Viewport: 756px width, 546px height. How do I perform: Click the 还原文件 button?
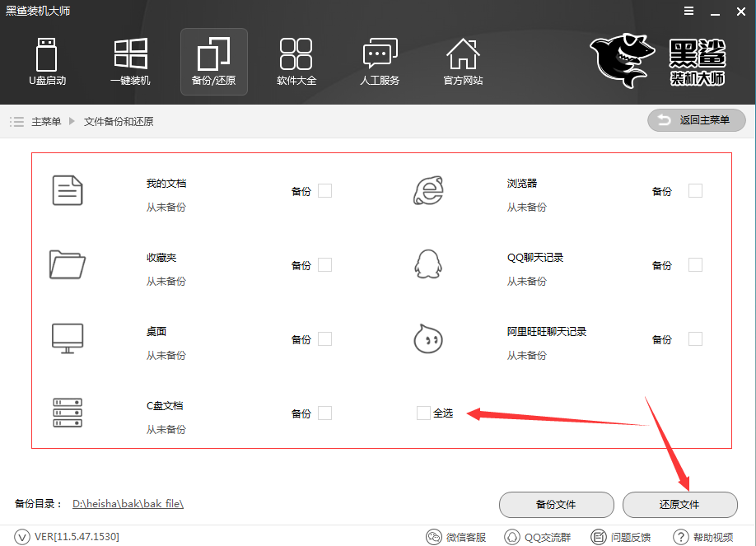coord(680,505)
